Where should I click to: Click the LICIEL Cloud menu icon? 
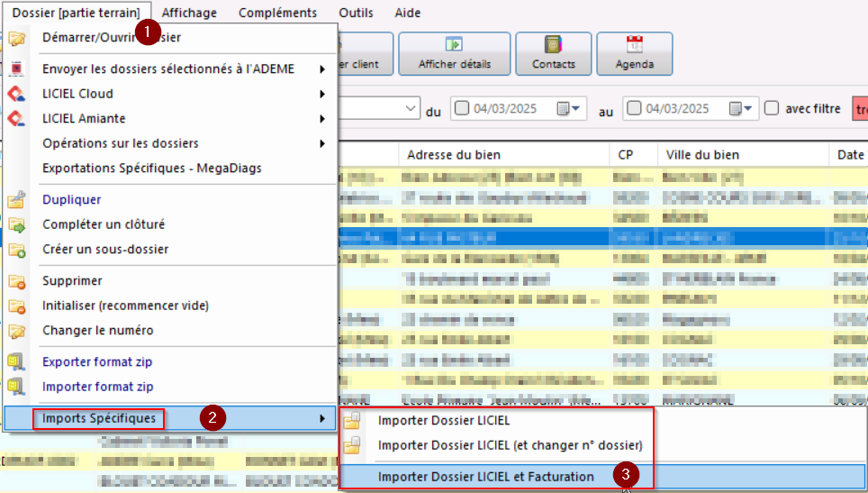16,94
